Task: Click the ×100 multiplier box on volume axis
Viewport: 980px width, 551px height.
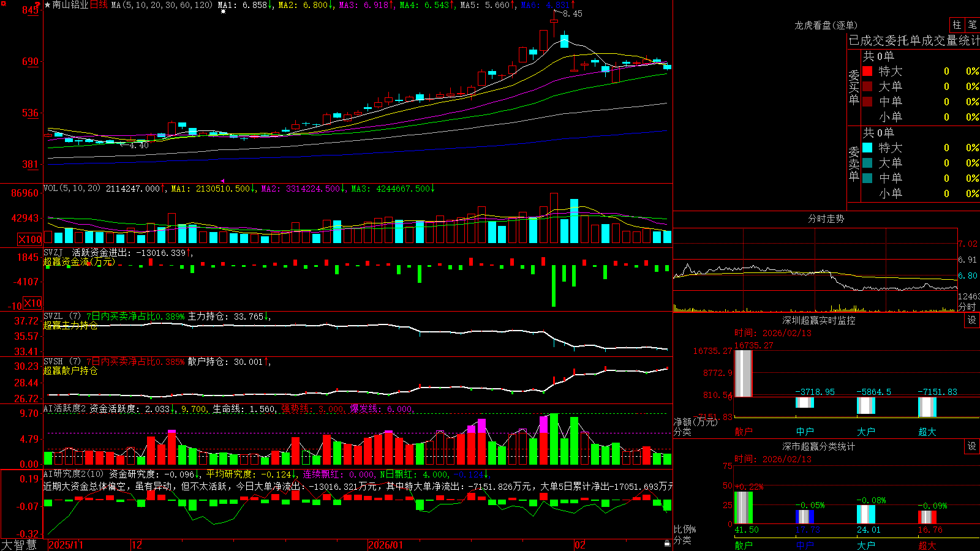Action: [x=29, y=239]
